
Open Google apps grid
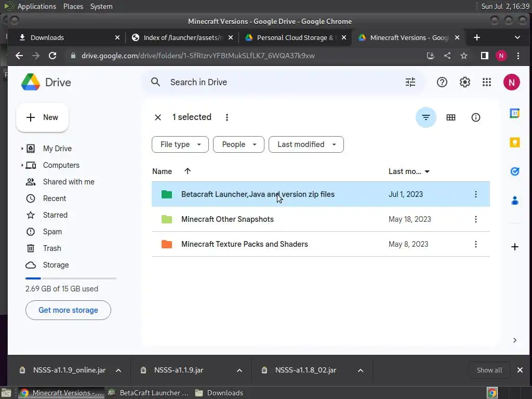486,82
